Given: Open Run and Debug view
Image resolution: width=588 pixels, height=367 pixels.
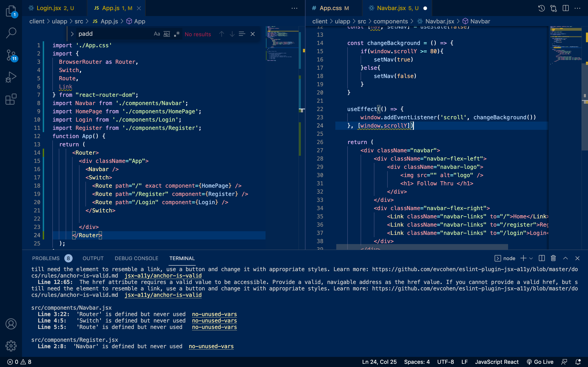Looking at the screenshot, I should [11, 77].
